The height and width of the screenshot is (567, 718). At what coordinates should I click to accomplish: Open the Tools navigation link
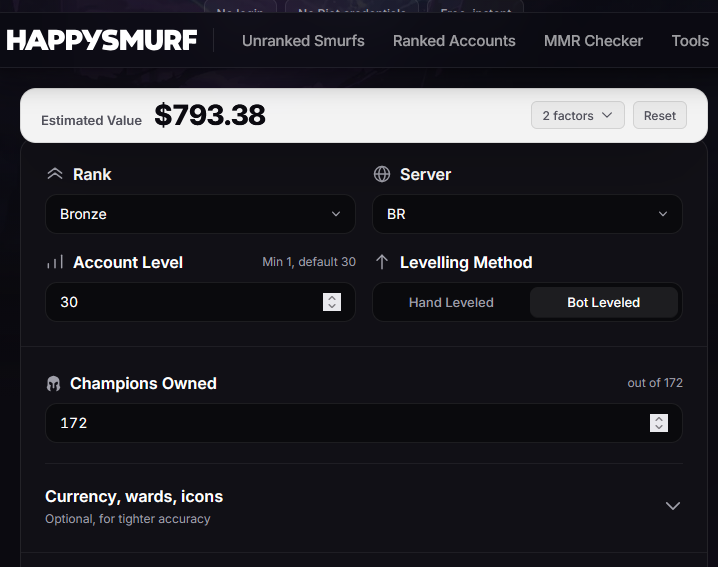click(690, 41)
